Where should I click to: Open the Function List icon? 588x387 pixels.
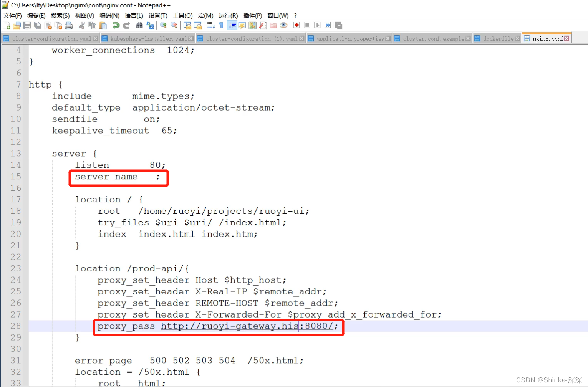pos(263,25)
